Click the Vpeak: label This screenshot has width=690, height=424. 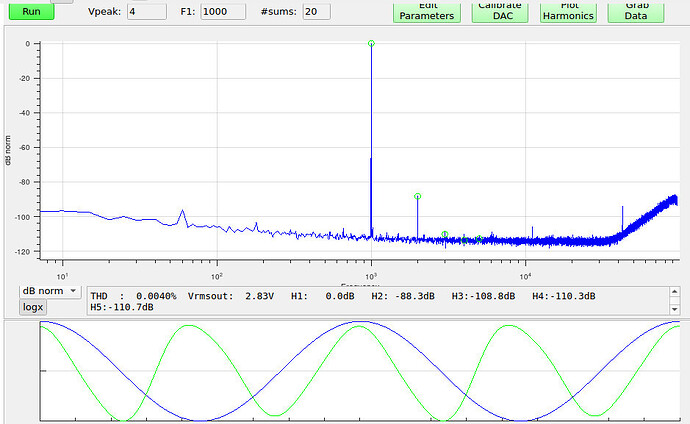click(104, 12)
